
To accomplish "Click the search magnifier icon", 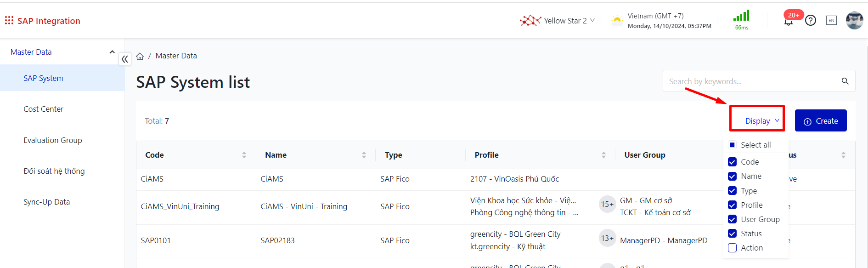I will [x=845, y=81].
